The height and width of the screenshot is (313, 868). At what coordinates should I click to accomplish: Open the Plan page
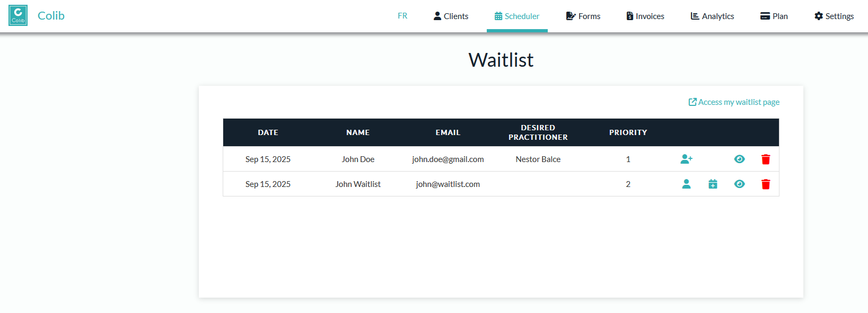(x=774, y=16)
